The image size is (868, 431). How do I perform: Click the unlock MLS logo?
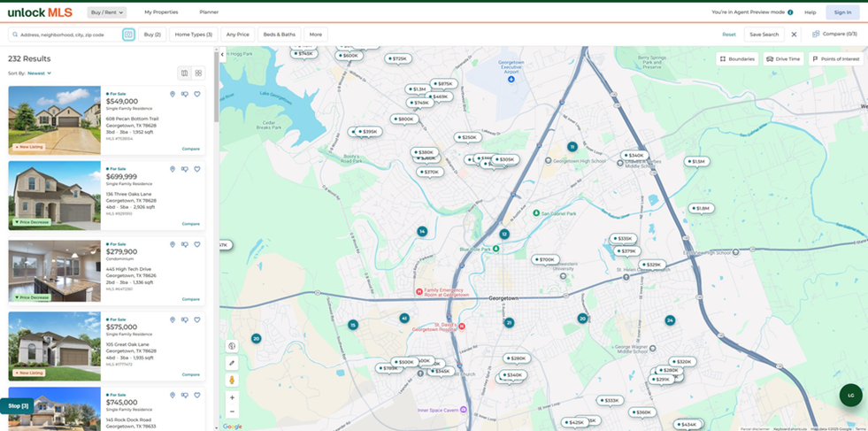[x=40, y=12]
